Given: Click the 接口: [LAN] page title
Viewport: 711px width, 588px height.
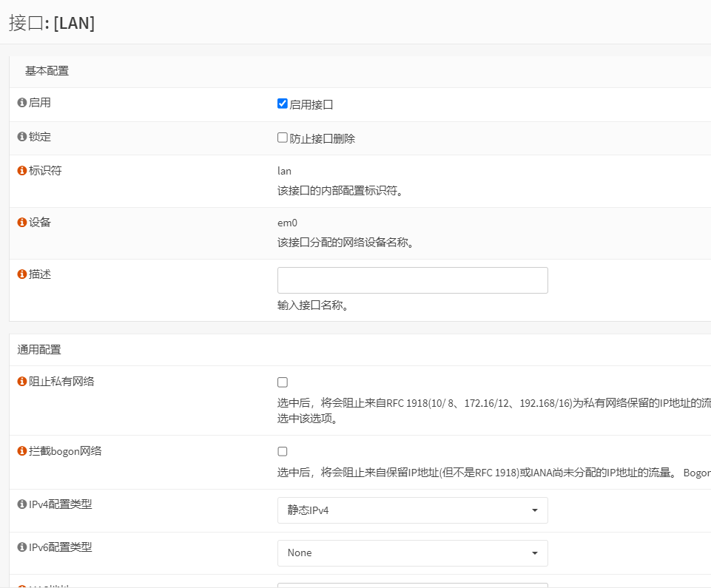Looking at the screenshot, I should click(52, 23).
